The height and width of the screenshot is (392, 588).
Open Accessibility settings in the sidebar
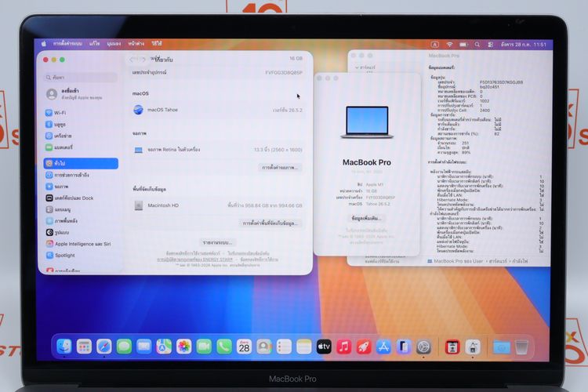(x=67, y=175)
